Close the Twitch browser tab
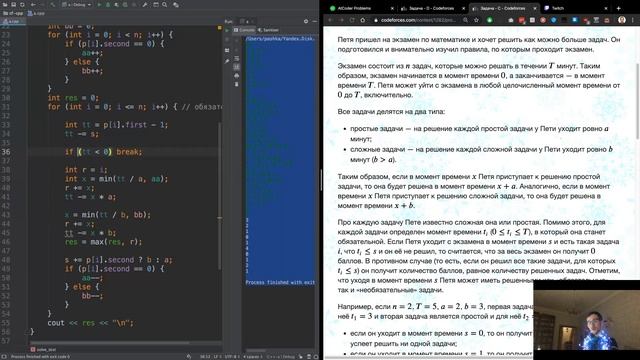640x360 pixels. pos(606,9)
